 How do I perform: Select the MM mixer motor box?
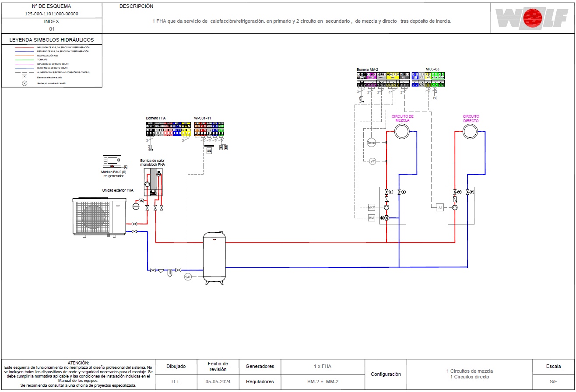(372, 218)
